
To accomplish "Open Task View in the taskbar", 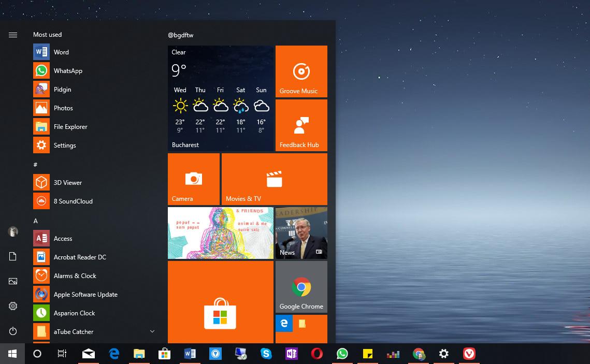I will coord(62,354).
